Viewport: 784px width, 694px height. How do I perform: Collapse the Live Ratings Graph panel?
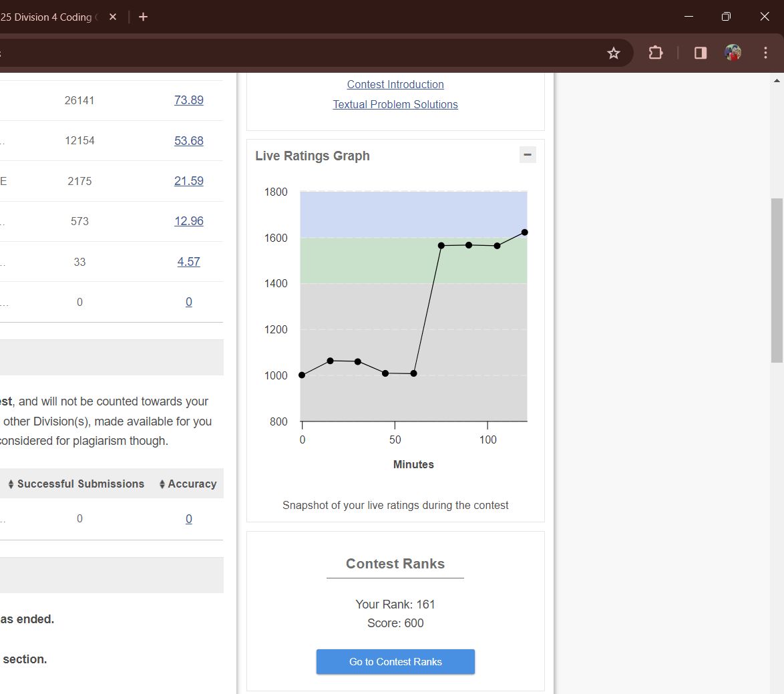tap(528, 155)
